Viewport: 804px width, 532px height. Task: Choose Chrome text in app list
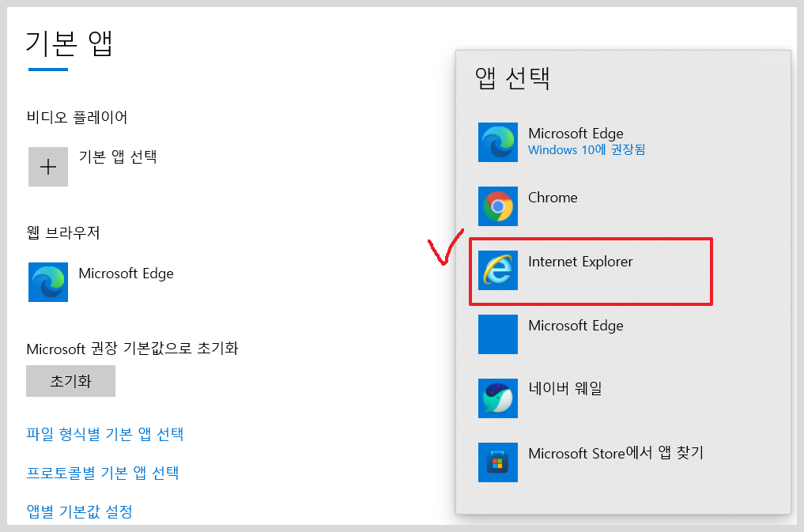click(553, 198)
